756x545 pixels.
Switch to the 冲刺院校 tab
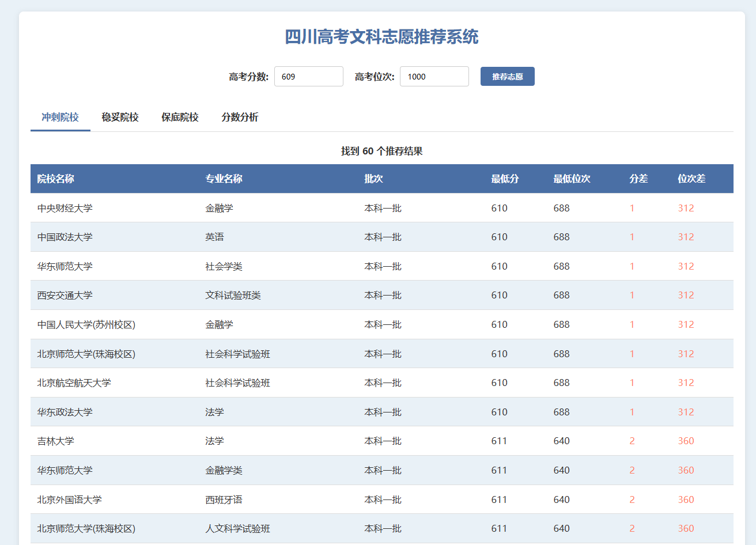point(61,118)
